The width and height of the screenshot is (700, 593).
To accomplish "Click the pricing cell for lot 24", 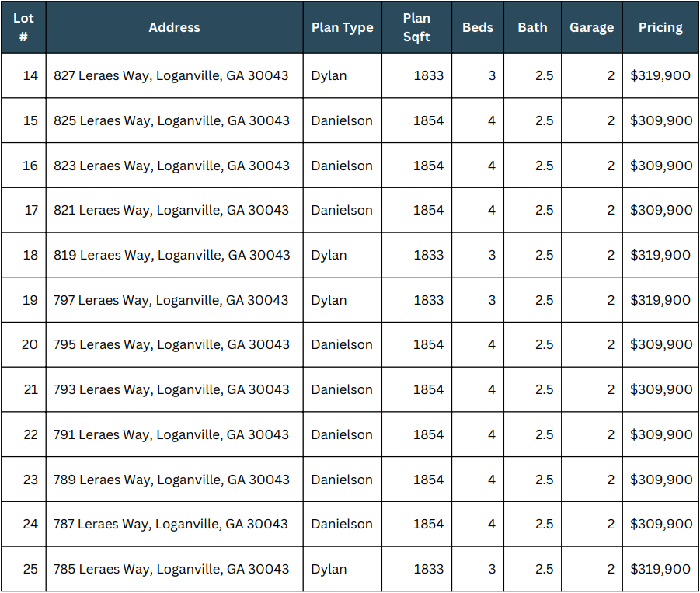I will [x=660, y=524].
